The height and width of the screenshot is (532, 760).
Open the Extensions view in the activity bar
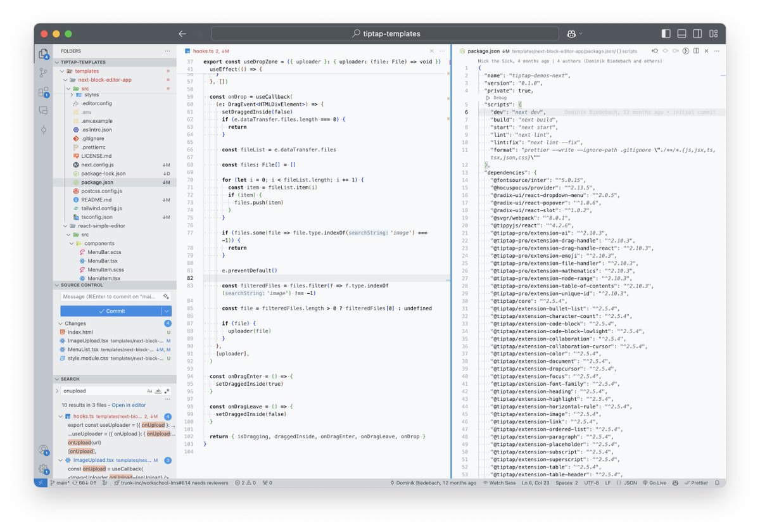tap(43, 92)
